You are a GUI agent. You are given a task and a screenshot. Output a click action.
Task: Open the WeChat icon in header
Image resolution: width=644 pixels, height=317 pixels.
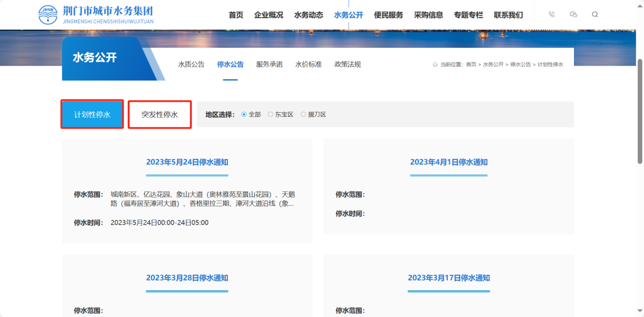pyautogui.click(x=573, y=15)
